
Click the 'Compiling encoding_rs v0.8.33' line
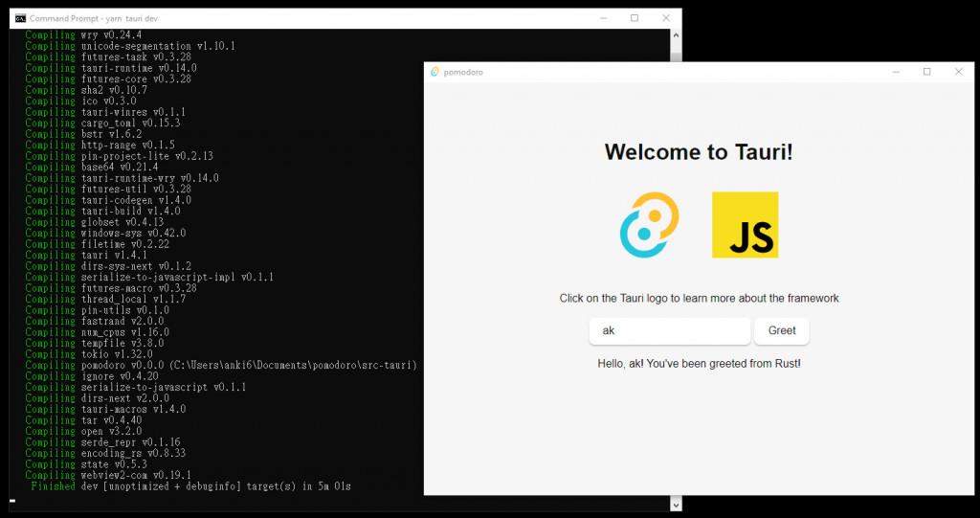click(x=105, y=453)
